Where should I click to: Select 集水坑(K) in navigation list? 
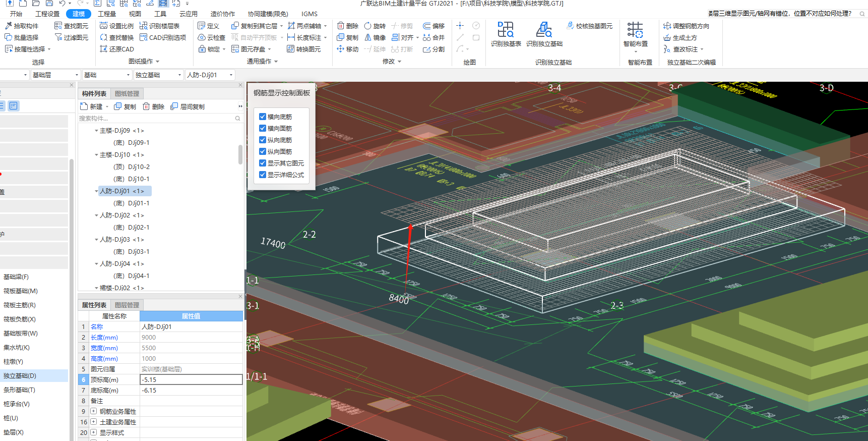click(x=17, y=348)
